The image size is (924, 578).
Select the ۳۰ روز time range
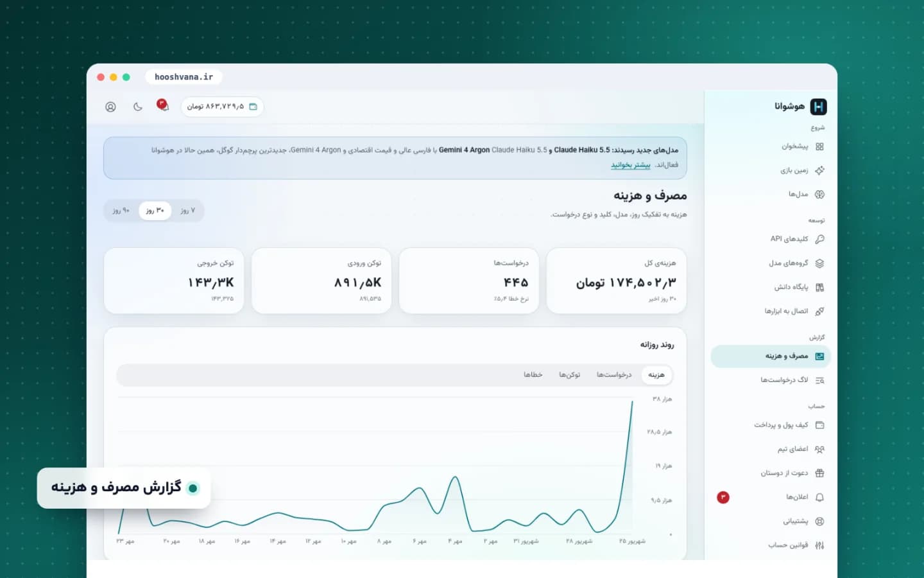[x=155, y=211]
